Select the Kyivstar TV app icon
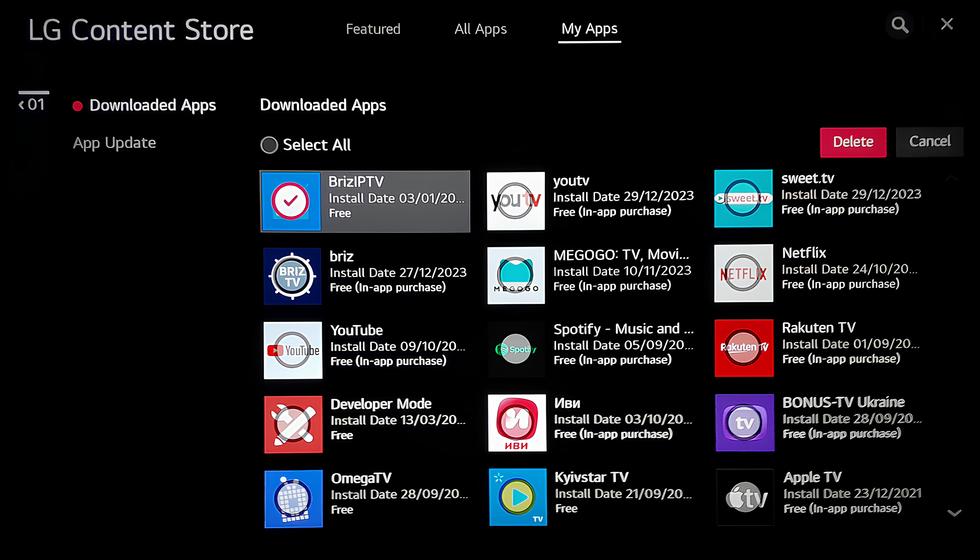 pos(518,497)
